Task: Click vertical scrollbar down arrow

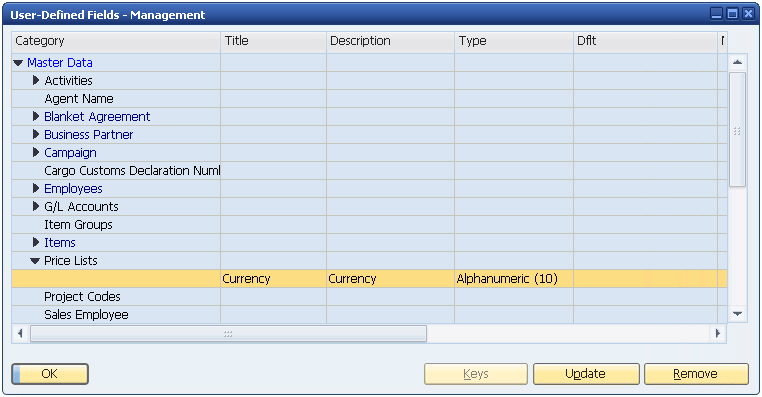Action: [737, 314]
